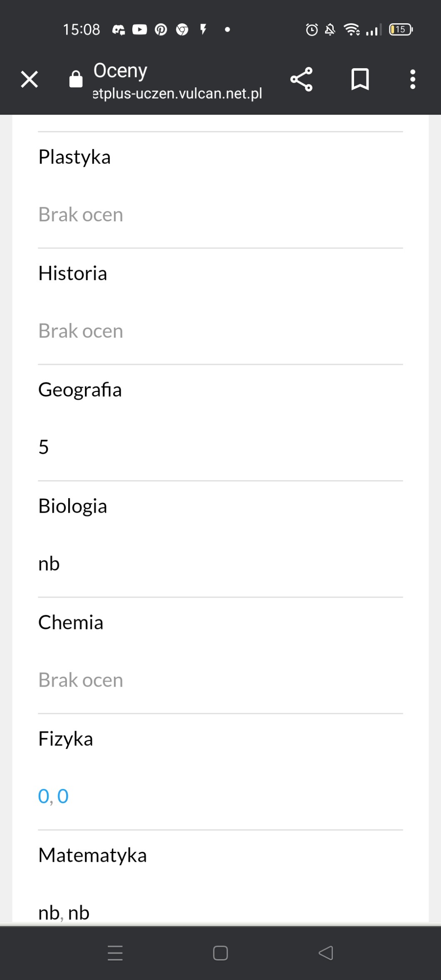Bookmark the current page
The width and height of the screenshot is (441, 980).
tap(360, 79)
